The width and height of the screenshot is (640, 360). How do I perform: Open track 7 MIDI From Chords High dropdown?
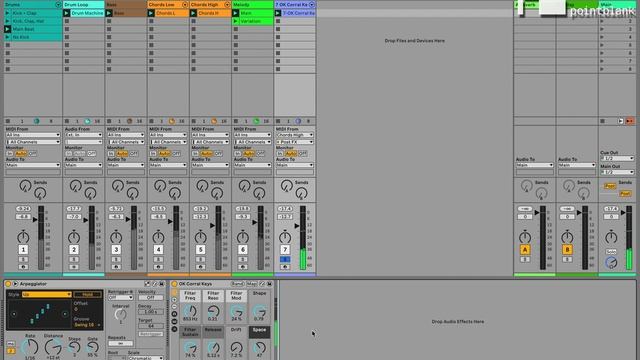click(295, 135)
